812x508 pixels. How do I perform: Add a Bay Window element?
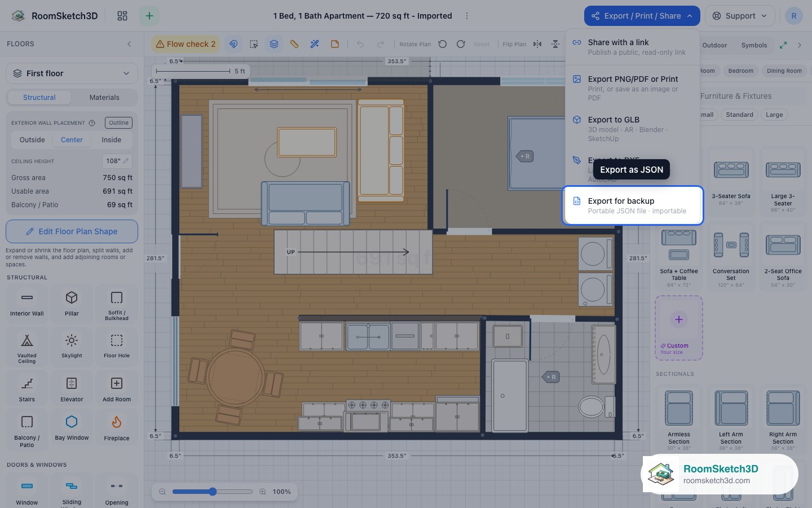coord(72,429)
